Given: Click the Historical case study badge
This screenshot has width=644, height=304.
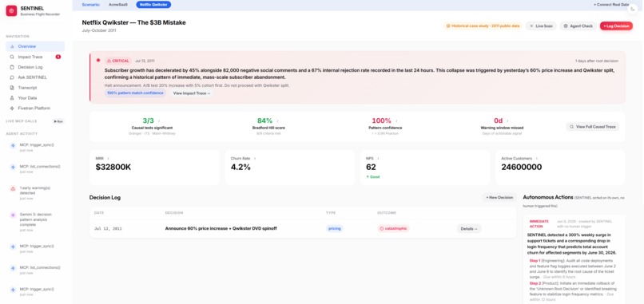Looking at the screenshot, I should [483, 26].
